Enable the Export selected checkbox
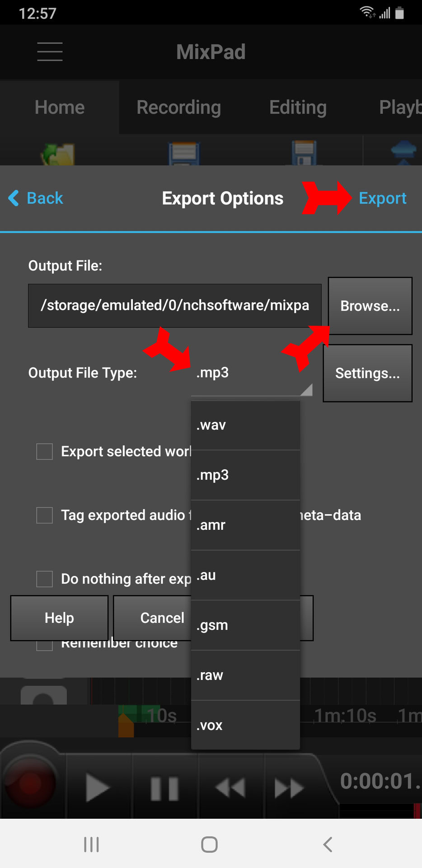 (x=44, y=451)
